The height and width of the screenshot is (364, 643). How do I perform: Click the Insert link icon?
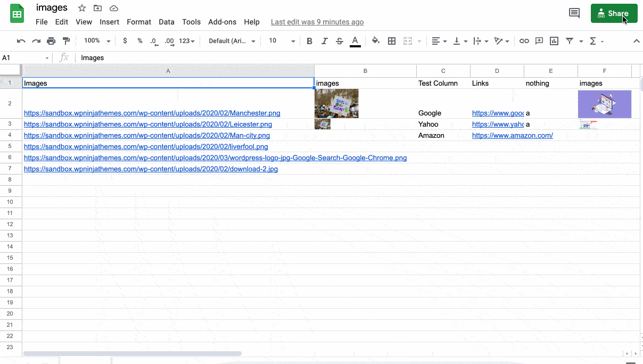click(x=524, y=41)
